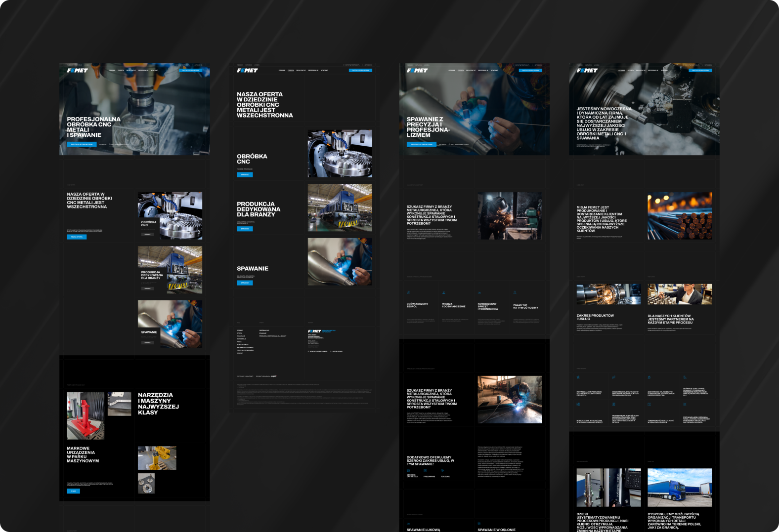The height and width of the screenshot is (532, 779).
Task: Click the icon above 'Znamy się na tym co robimy'
Action: (515, 292)
